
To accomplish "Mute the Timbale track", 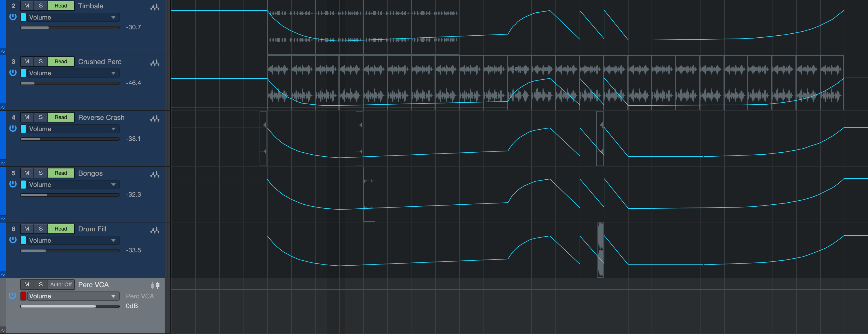I will (27, 6).
